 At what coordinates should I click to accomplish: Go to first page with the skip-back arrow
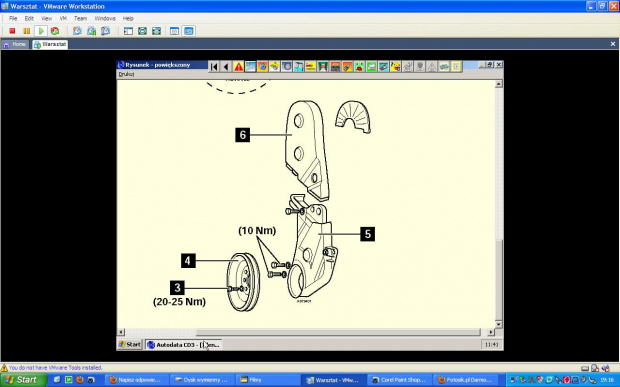tap(214, 66)
